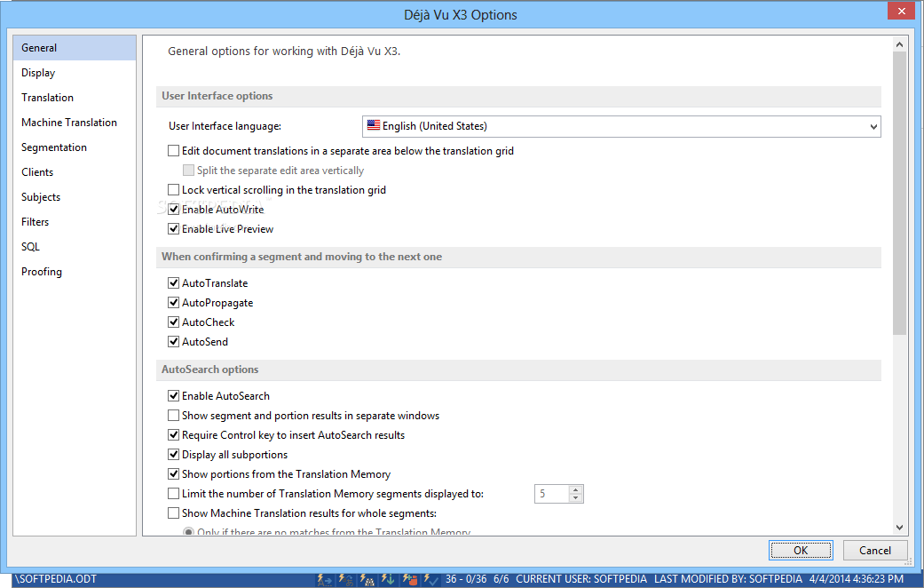The image size is (924, 588).
Task: Uncheck the AutoSend checkbox
Action: [x=173, y=341]
